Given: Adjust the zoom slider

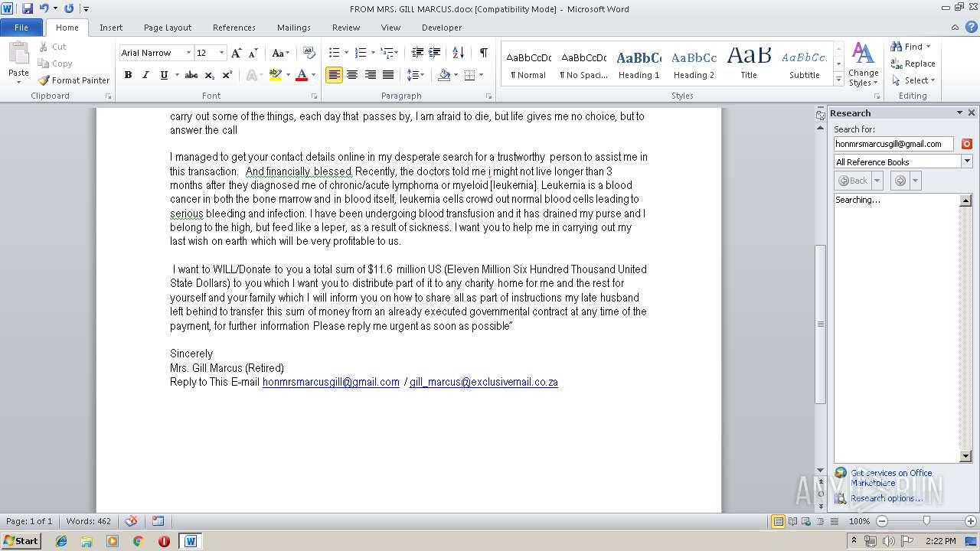Looking at the screenshot, I should click(926, 521).
